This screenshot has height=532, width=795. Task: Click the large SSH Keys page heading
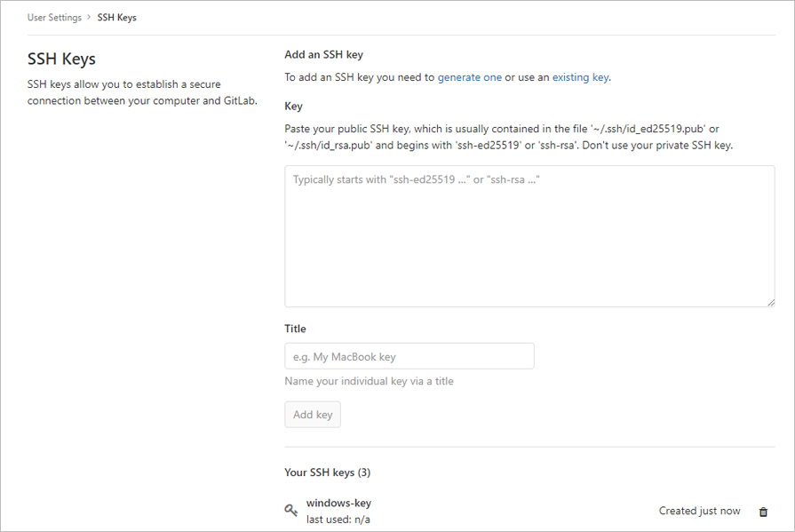(61, 59)
